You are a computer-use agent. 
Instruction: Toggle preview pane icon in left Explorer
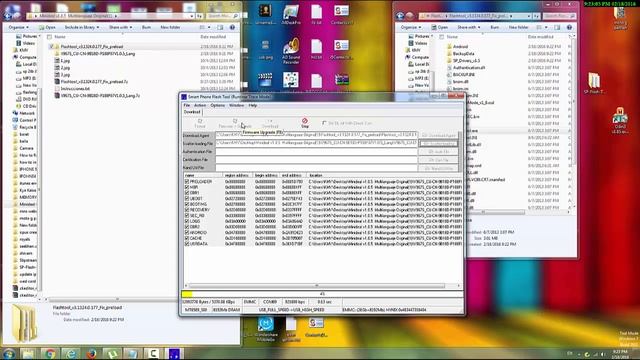(x=220, y=27)
